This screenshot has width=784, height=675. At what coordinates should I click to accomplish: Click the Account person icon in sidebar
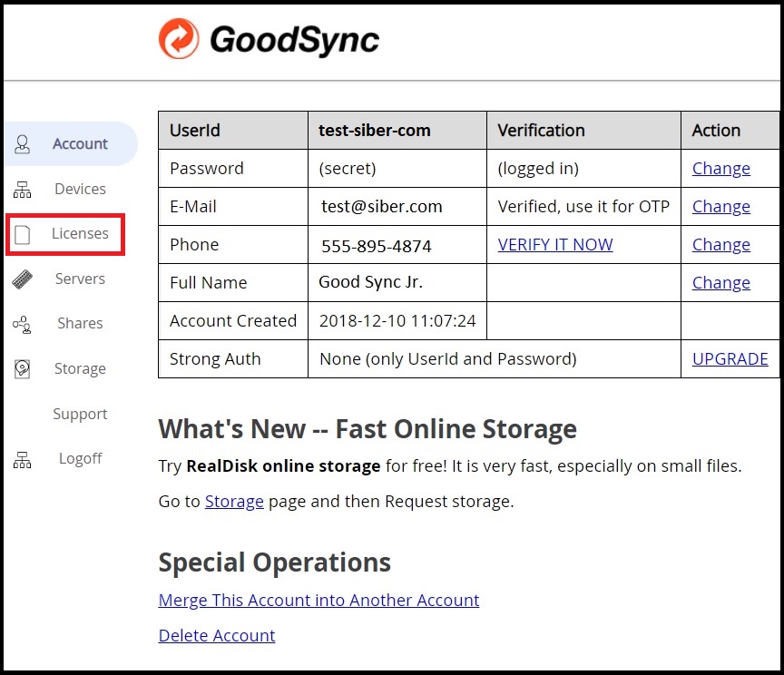(23, 144)
